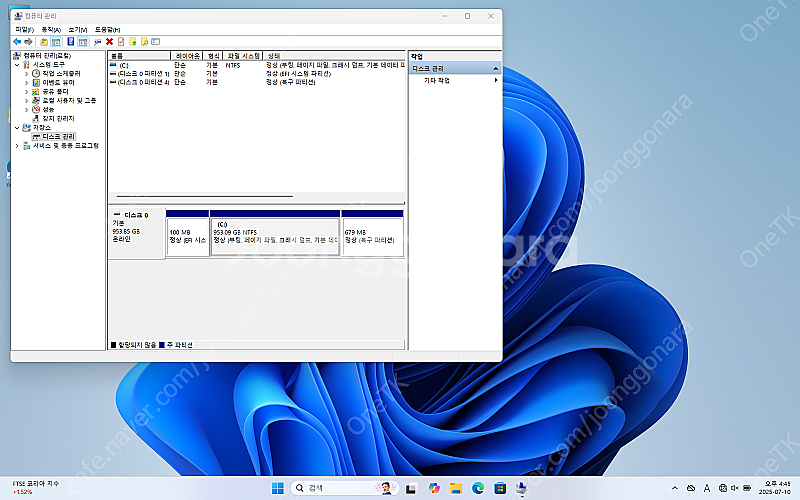Click the Computer Management taskbar icon

(x=521, y=488)
